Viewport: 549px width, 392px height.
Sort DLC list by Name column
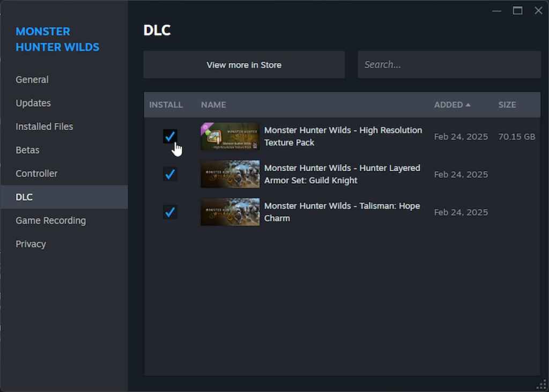tap(213, 105)
